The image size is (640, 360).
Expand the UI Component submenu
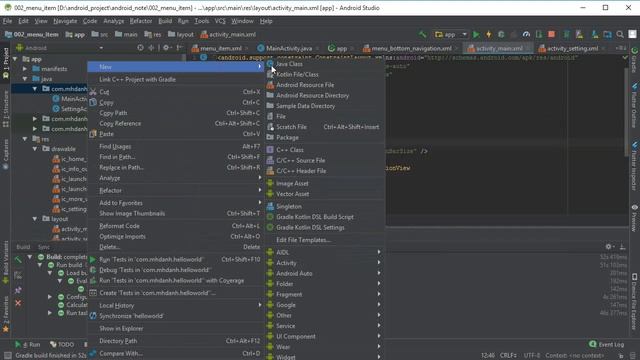[325, 337]
